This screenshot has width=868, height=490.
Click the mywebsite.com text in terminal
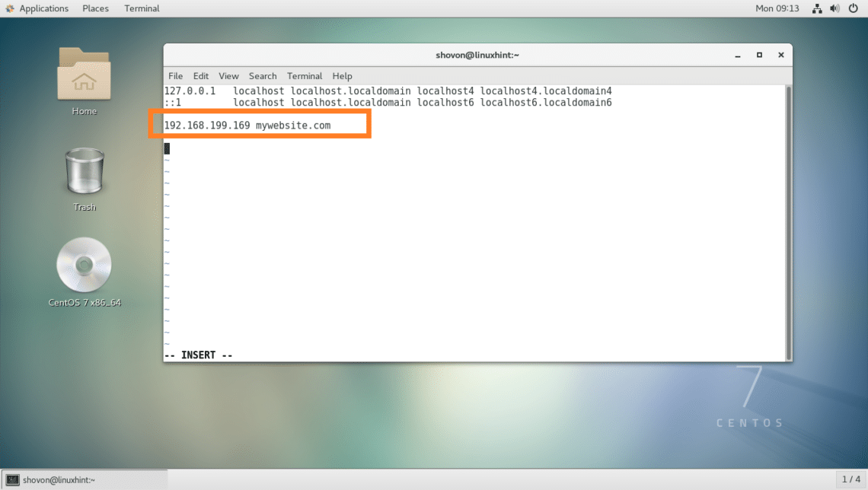pyautogui.click(x=293, y=126)
